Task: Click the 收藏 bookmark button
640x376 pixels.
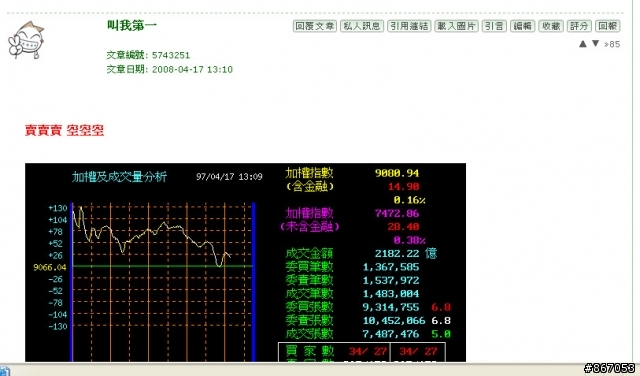Action: pos(551,26)
